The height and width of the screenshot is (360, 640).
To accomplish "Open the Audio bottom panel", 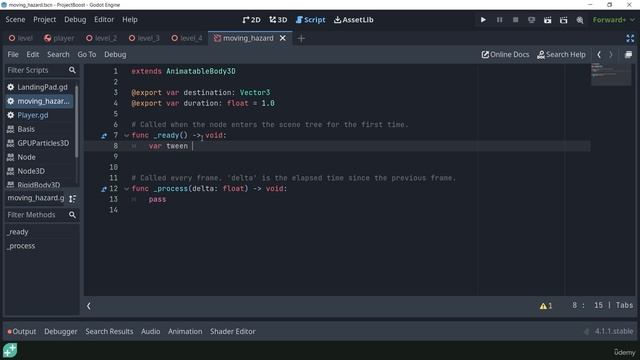I will coord(151,331).
